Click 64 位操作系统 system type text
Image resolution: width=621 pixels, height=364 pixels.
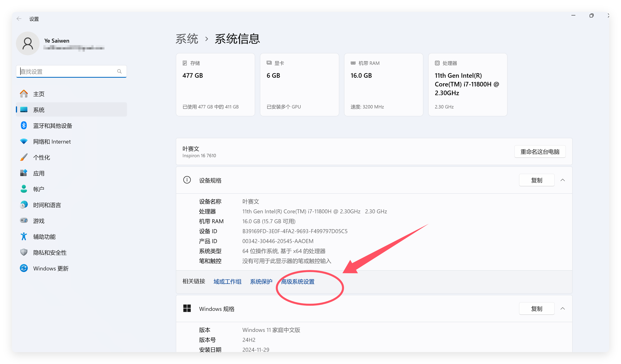pos(284,251)
